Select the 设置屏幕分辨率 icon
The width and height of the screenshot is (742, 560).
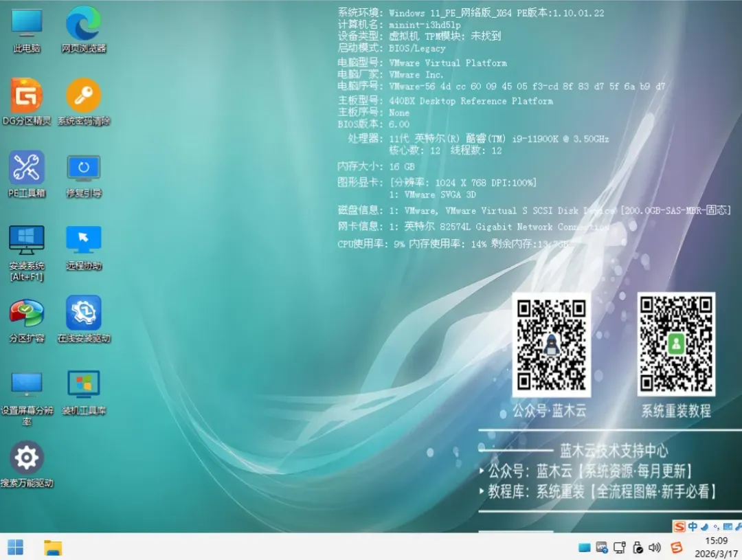coord(27,399)
